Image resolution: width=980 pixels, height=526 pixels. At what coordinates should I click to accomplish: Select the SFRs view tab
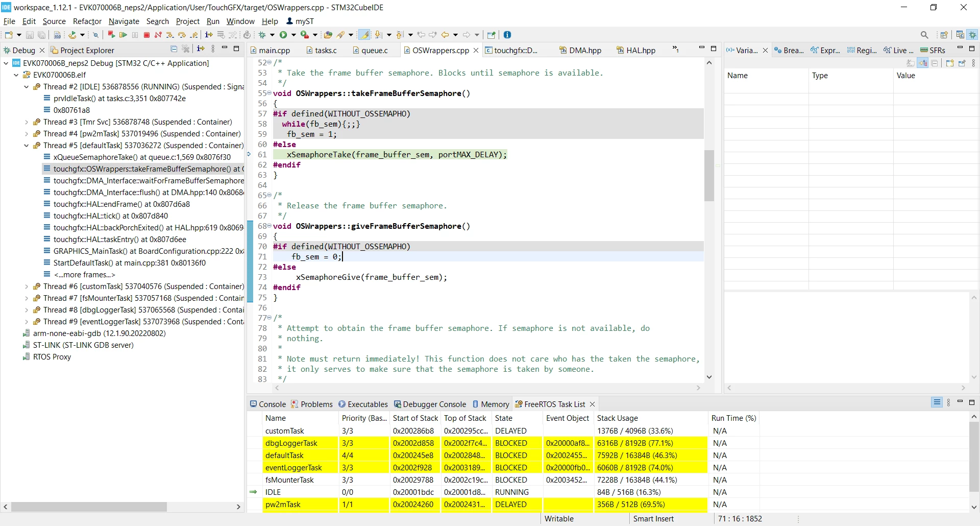pos(933,50)
